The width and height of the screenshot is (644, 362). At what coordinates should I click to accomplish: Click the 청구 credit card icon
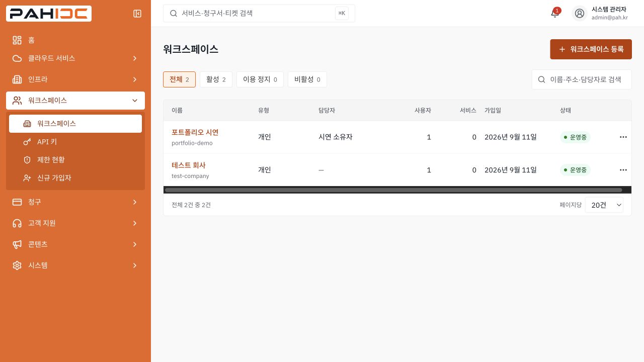[17, 202]
